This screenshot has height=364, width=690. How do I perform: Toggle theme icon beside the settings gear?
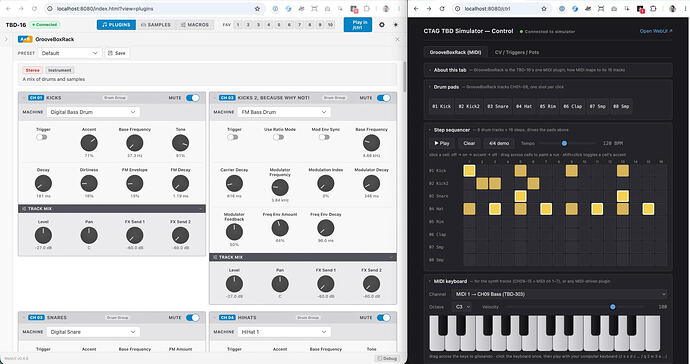(396, 25)
